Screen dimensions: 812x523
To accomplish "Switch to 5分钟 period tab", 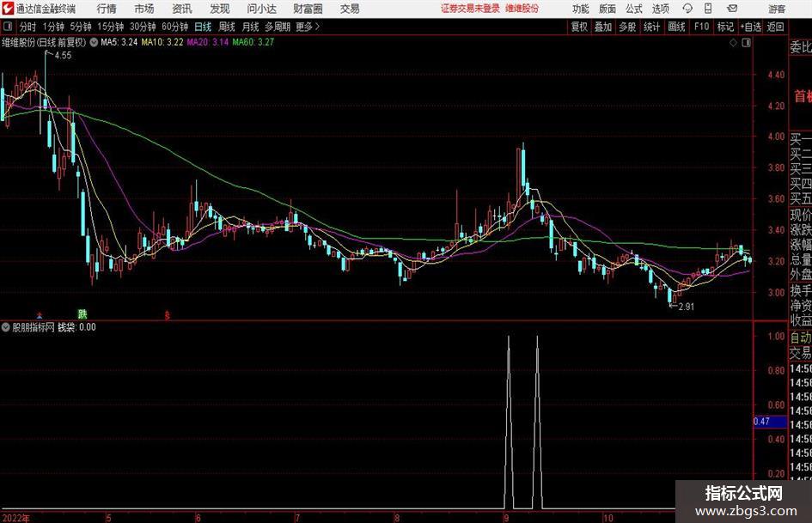I will (x=81, y=27).
